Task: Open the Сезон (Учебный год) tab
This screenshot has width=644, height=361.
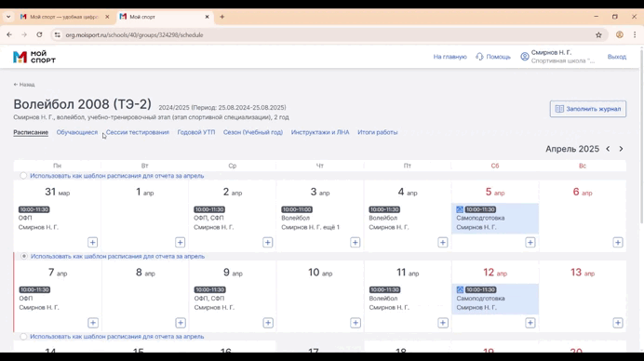Action: point(253,132)
